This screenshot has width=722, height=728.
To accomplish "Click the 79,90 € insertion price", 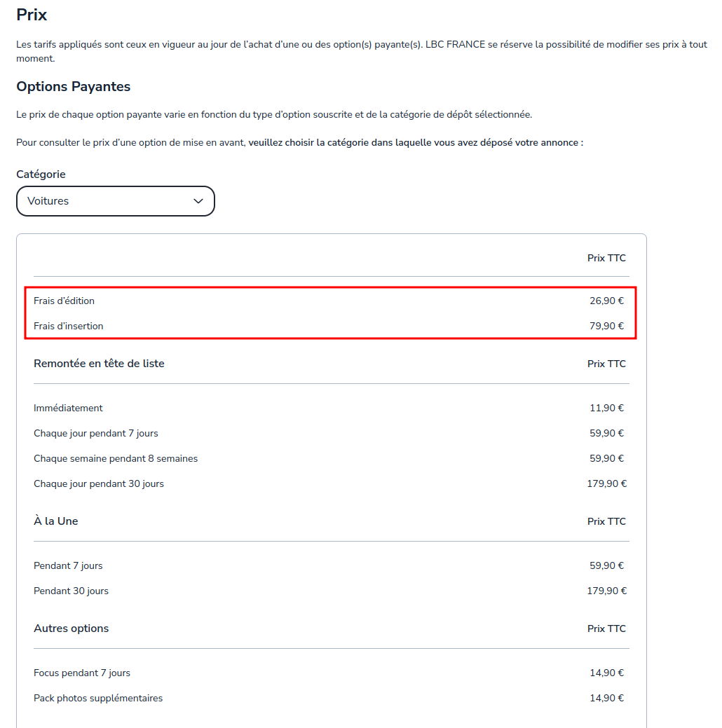I will [606, 326].
